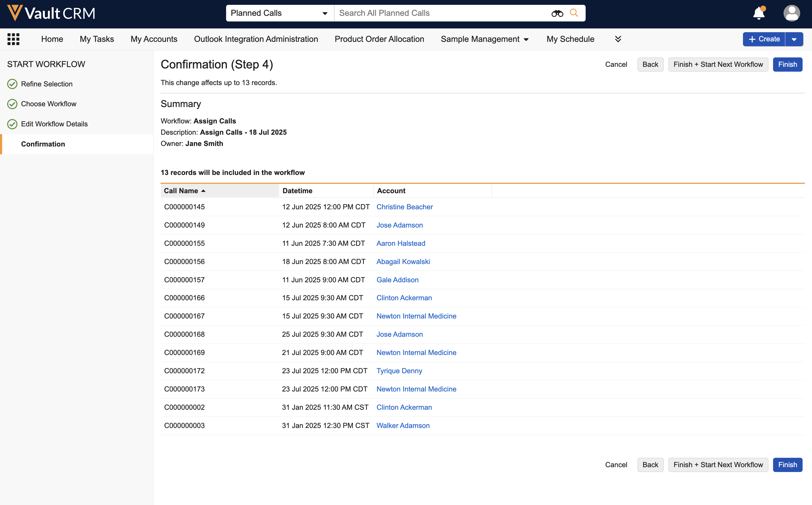Show more tabs with double chevron
This screenshot has width=812, height=505.
click(618, 39)
